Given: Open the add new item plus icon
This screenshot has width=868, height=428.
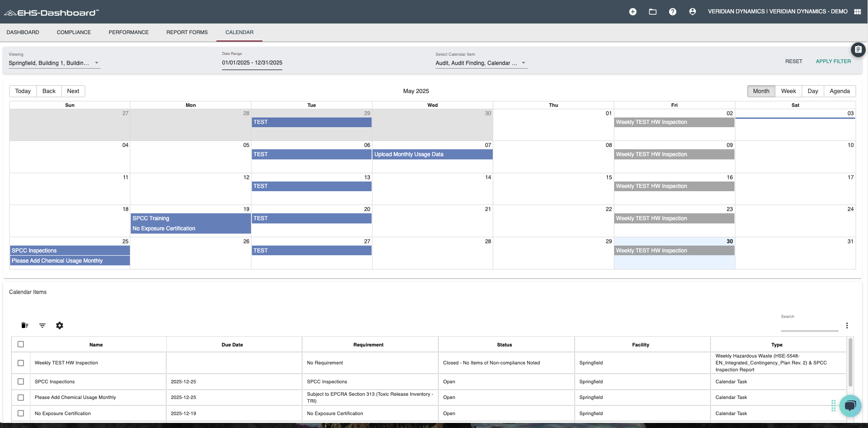Looking at the screenshot, I should tap(633, 12).
